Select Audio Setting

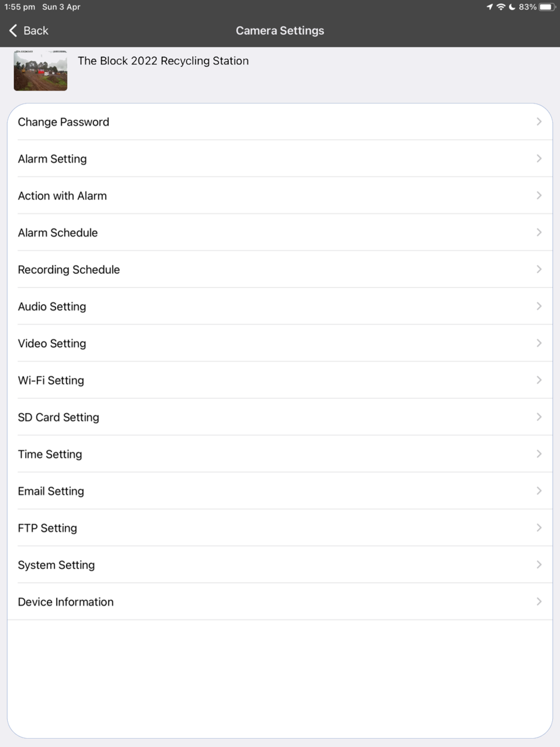pos(52,306)
